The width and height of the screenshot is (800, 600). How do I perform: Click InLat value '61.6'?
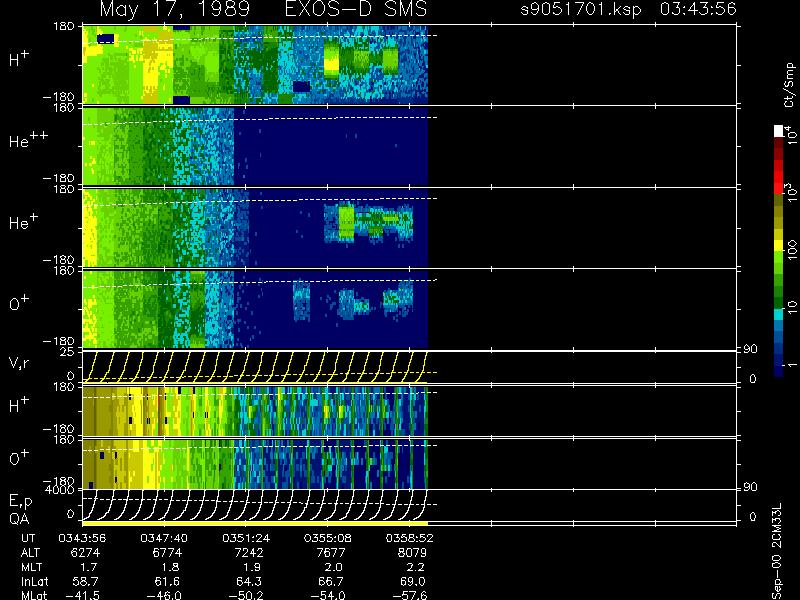click(x=167, y=581)
